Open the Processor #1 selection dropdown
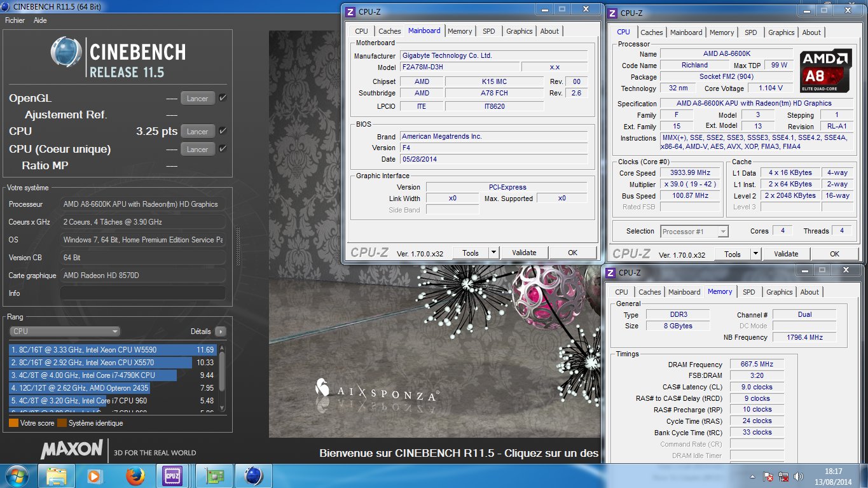Screen dimensions: 868x488 pyautogui.click(x=694, y=232)
